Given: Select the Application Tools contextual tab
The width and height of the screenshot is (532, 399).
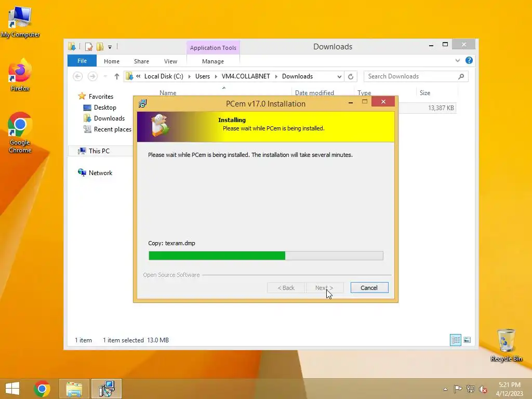Looking at the screenshot, I should (213, 48).
